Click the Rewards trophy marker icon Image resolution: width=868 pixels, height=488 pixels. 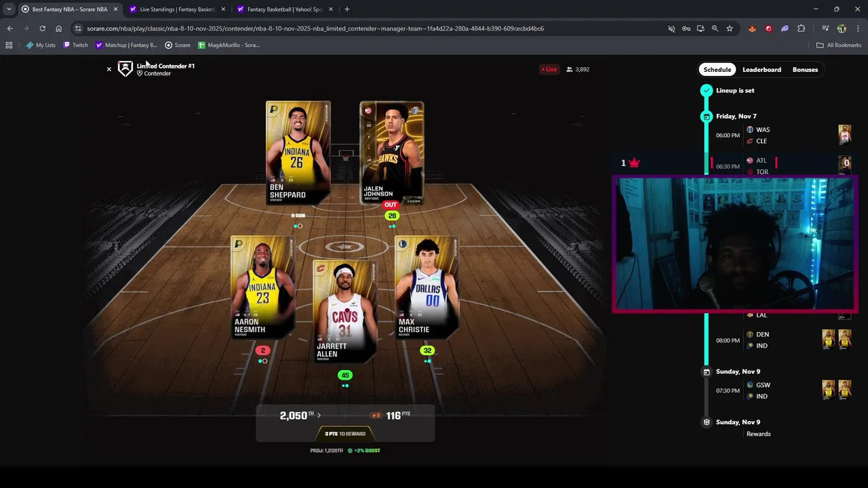(x=707, y=422)
